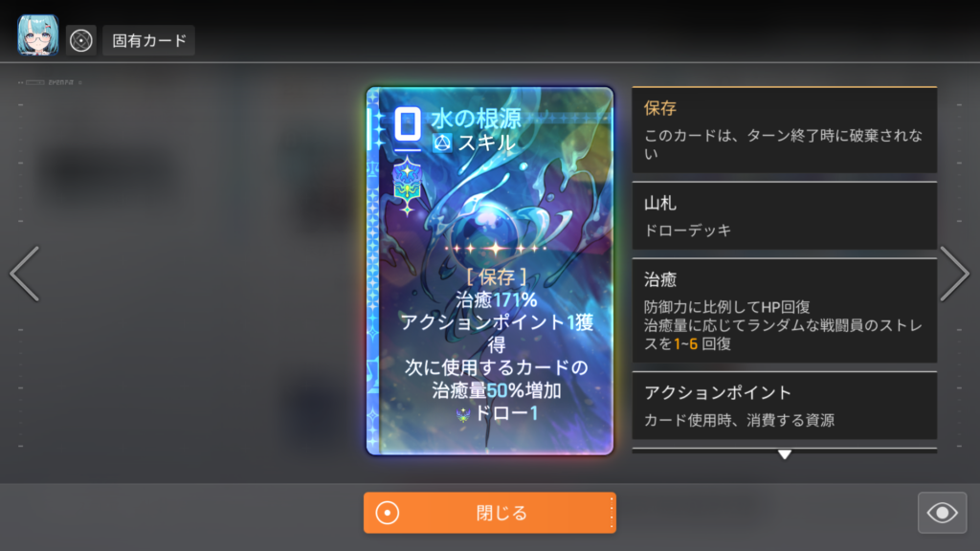This screenshot has width=980, height=551.
Task: Click the card cost 0 indicator
Action: [x=408, y=123]
